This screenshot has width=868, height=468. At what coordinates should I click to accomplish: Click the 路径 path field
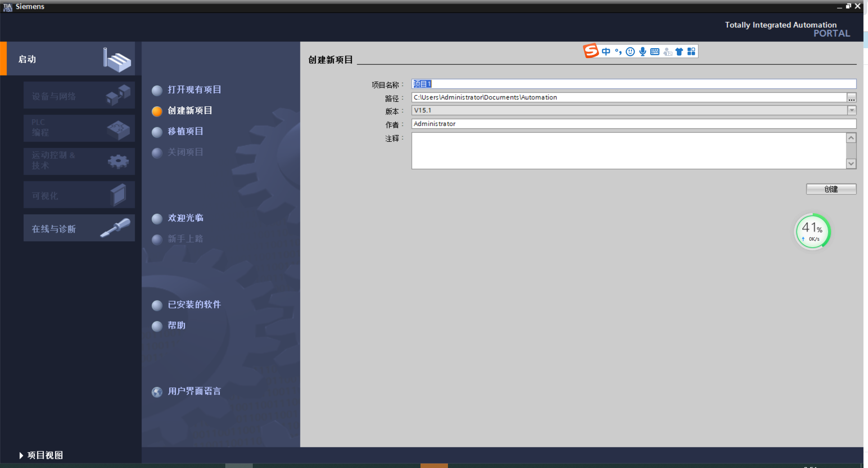tap(629, 97)
